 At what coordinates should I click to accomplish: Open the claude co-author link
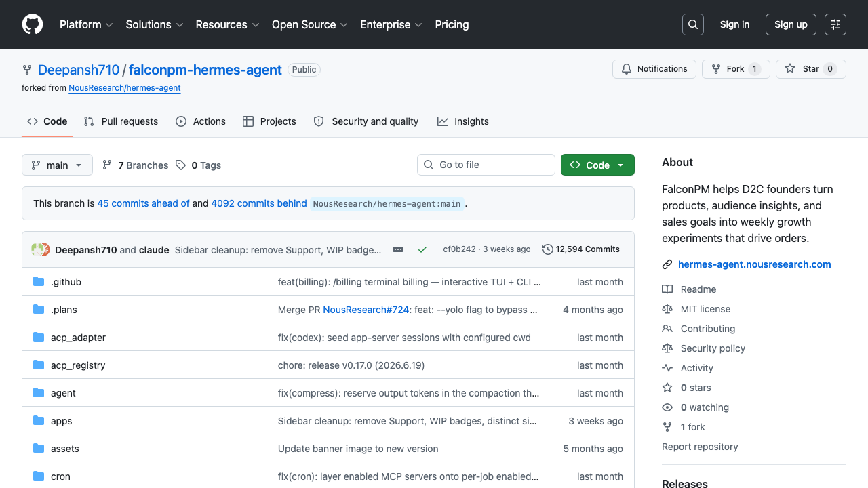154,250
